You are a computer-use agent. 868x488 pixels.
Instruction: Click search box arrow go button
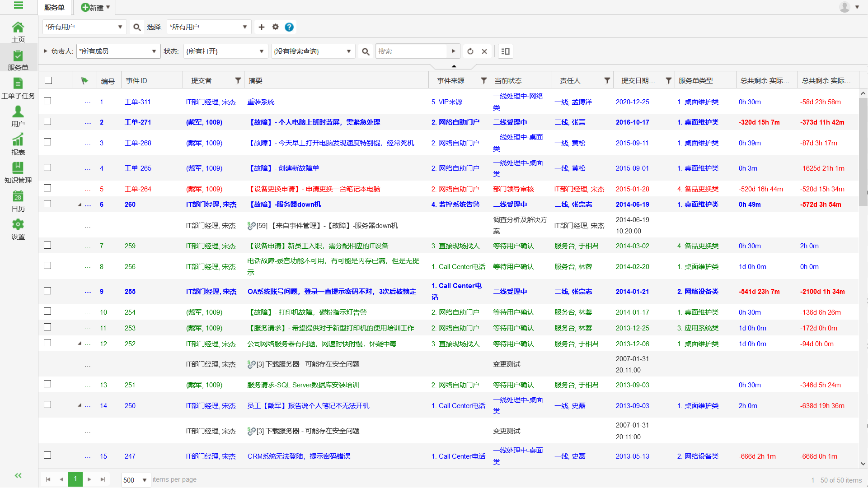[x=453, y=51]
